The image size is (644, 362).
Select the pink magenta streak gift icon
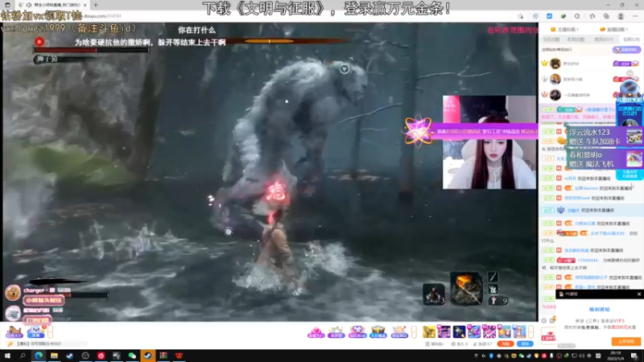point(489,331)
